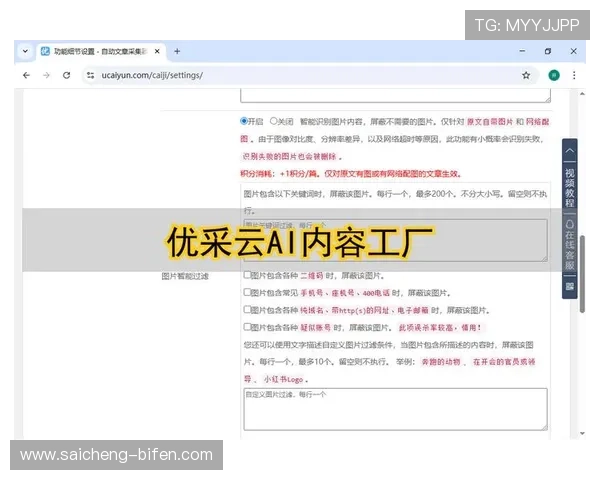This screenshot has width=600, height=480.
Task: Go back using the browser back arrow
Action: point(26,75)
